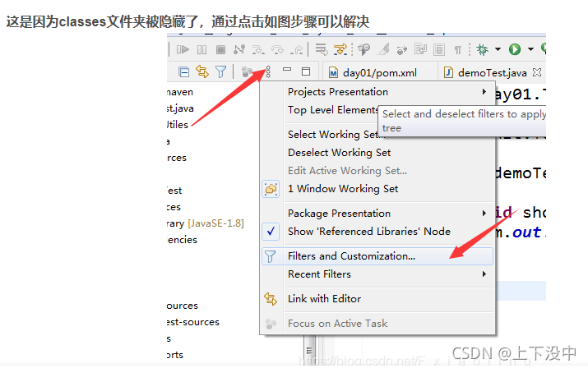Minimize the Package Explorer view
588x368 pixels.
point(287,69)
